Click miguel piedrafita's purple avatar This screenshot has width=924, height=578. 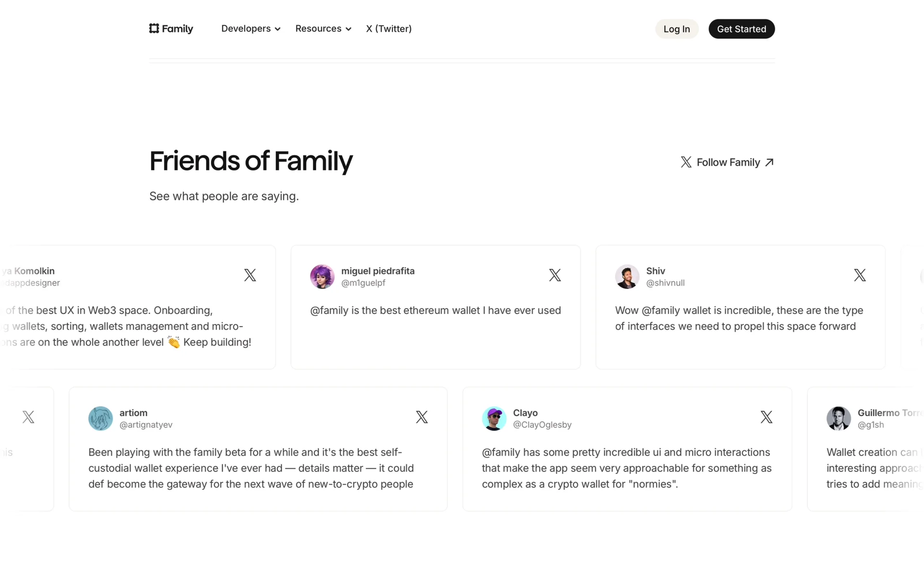[x=322, y=276]
